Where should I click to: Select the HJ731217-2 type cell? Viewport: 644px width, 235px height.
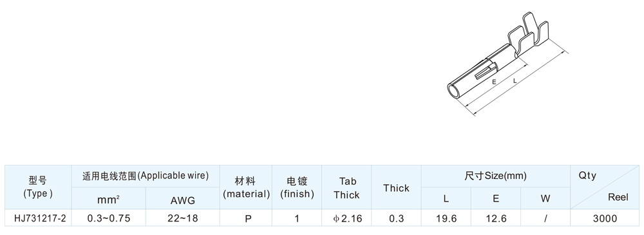click(40, 218)
